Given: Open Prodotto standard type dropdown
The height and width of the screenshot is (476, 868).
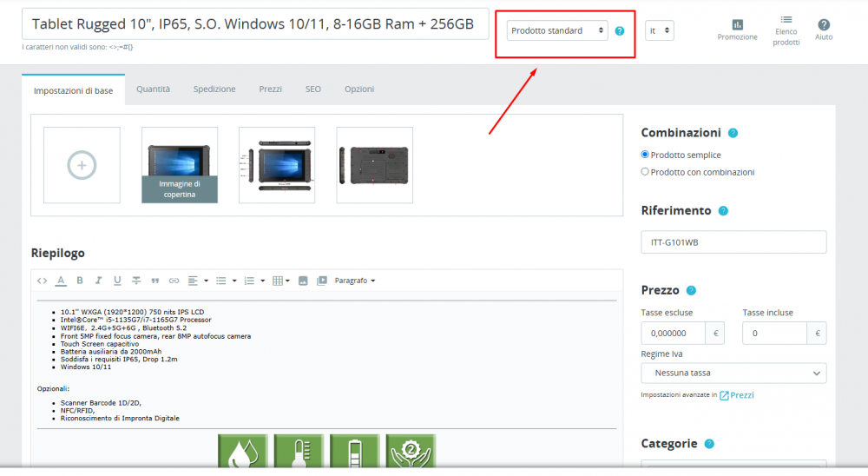Looking at the screenshot, I should click(x=557, y=30).
